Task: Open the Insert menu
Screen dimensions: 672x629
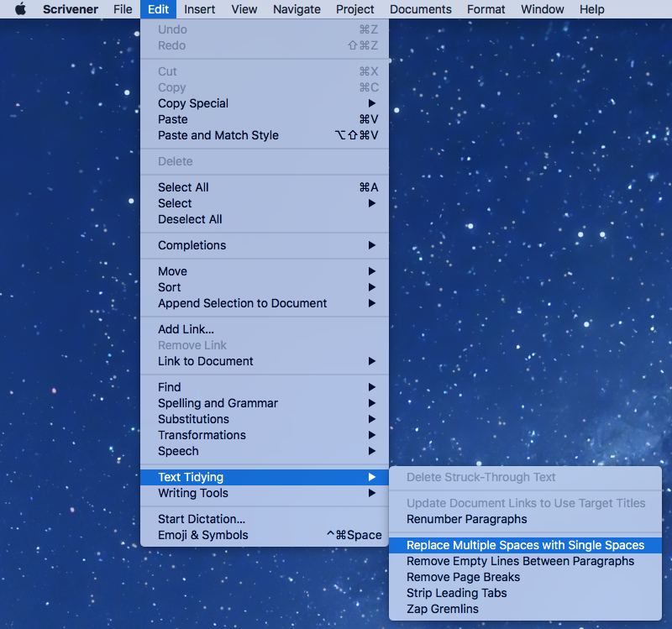Action: pos(199,9)
